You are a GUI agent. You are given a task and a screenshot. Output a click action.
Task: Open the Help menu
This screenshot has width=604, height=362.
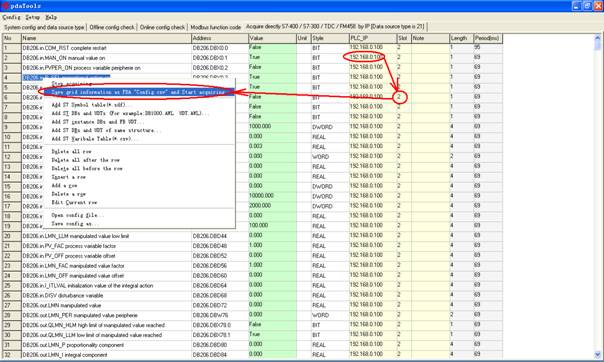(x=51, y=17)
